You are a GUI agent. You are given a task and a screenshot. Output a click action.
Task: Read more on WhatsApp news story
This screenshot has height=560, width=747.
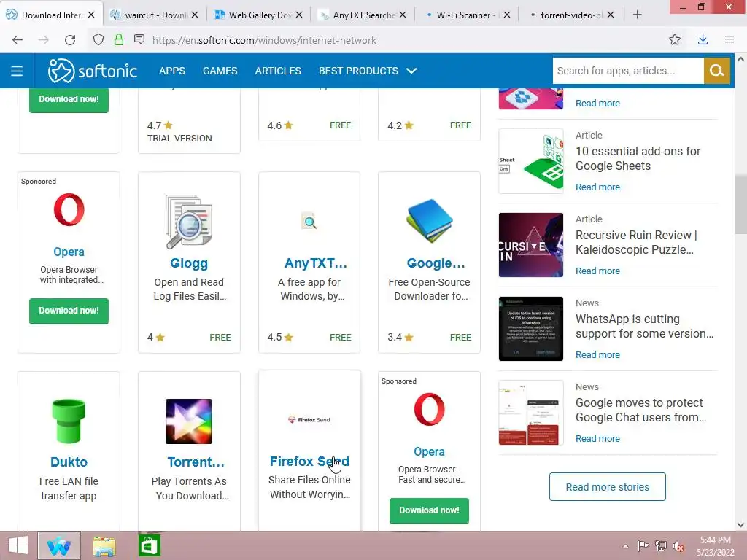[597, 355]
